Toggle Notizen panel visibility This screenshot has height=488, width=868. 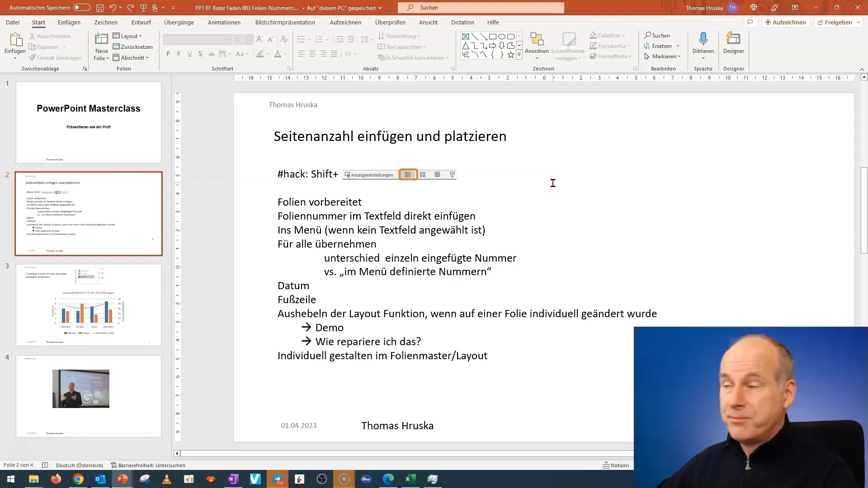pos(617,465)
